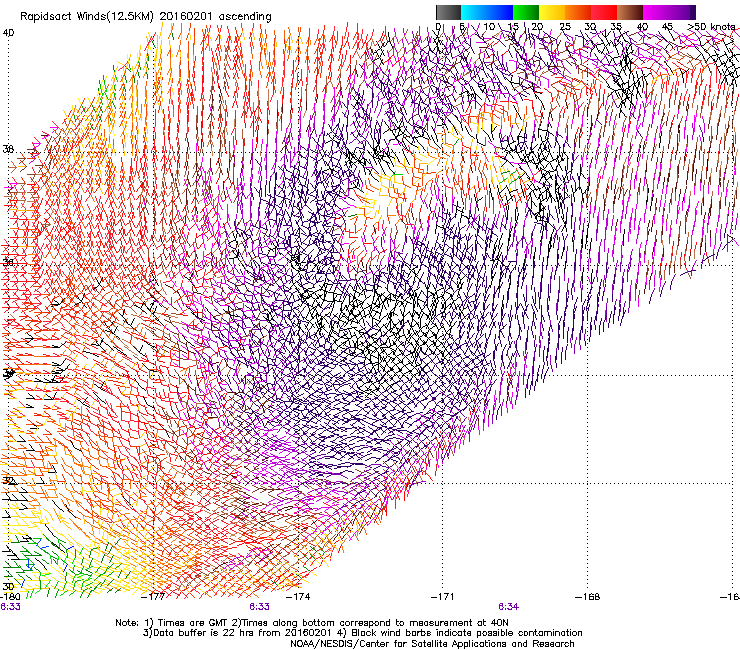Click the longitude label '-177'
The image size is (740, 650).
point(153,597)
